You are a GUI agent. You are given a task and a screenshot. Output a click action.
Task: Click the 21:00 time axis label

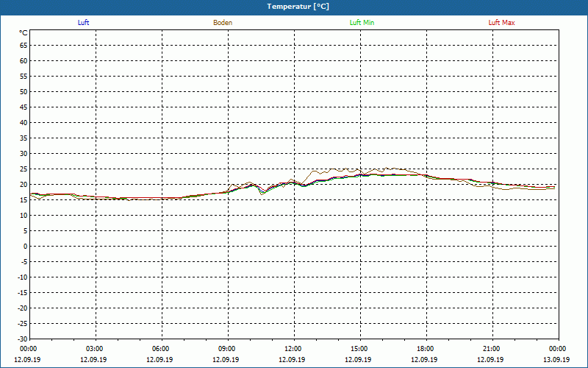[x=491, y=349]
